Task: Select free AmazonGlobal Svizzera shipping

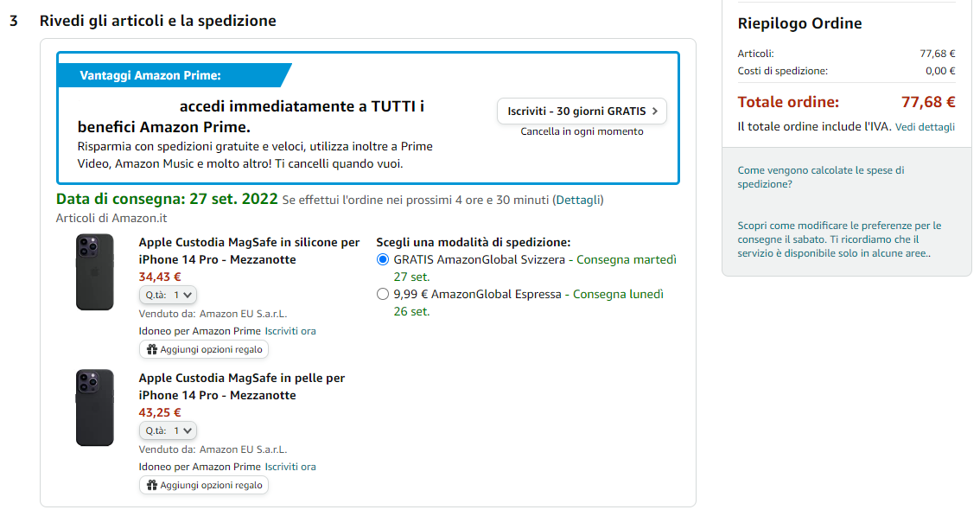Action: point(383,259)
